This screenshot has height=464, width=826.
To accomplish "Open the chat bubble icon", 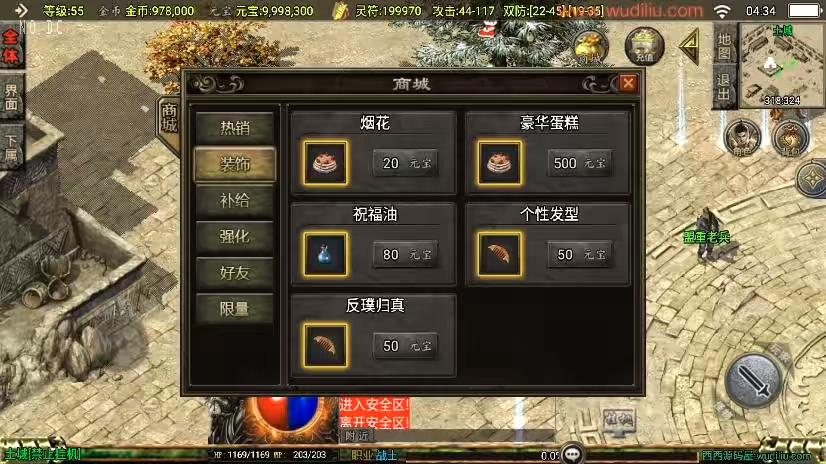I will (x=572, y=454).
